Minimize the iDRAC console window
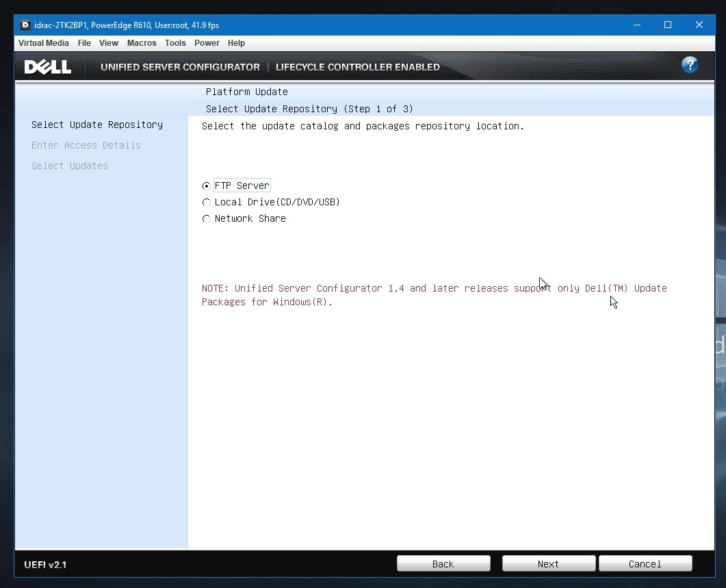The height and width of the screenshot is (588, 726). (637, 25)
